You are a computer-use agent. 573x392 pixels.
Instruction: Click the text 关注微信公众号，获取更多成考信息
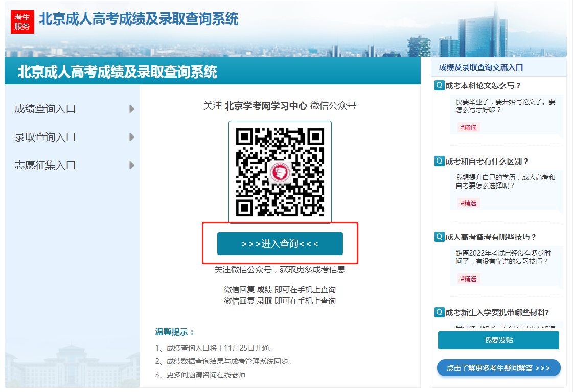click(280, 270)
